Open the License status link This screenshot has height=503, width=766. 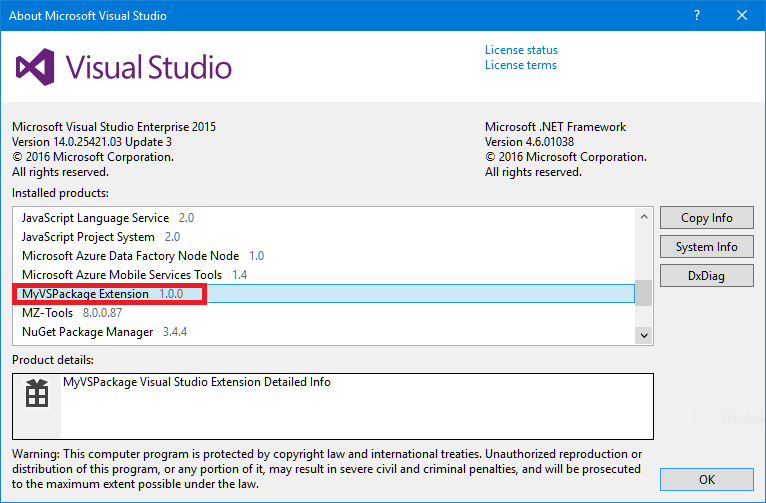(521, 50)
